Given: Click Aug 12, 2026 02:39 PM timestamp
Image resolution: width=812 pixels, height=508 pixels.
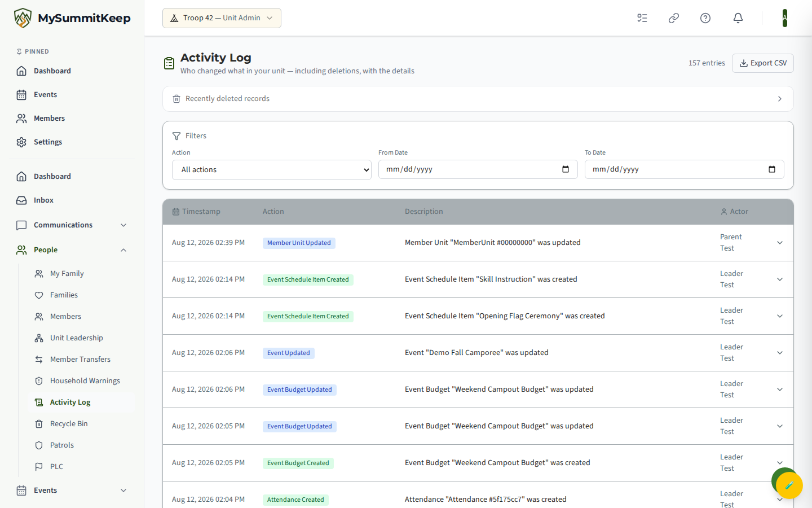Looking at the screenshot, I should pyautogui.click(x=208, y=243).
